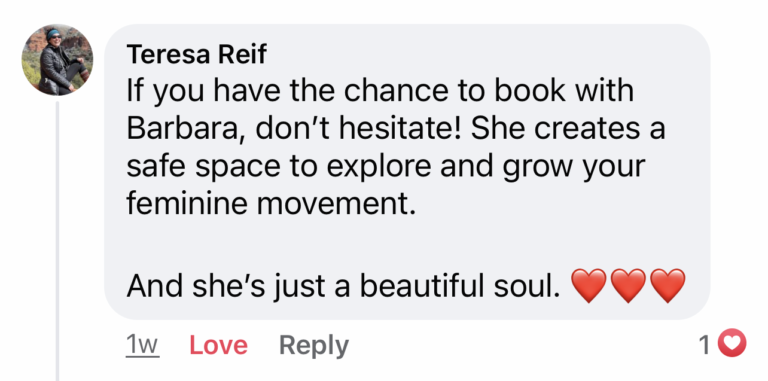Image resolution: width=768 pixels, height=381 pixels.
Task: Collapse thread via vertical line
Action: click(x=57, y=241)
